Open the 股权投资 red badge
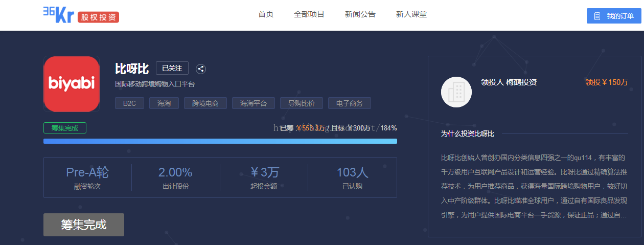The height and width of the screenshot is (245, 644). [x=99, y=17]
